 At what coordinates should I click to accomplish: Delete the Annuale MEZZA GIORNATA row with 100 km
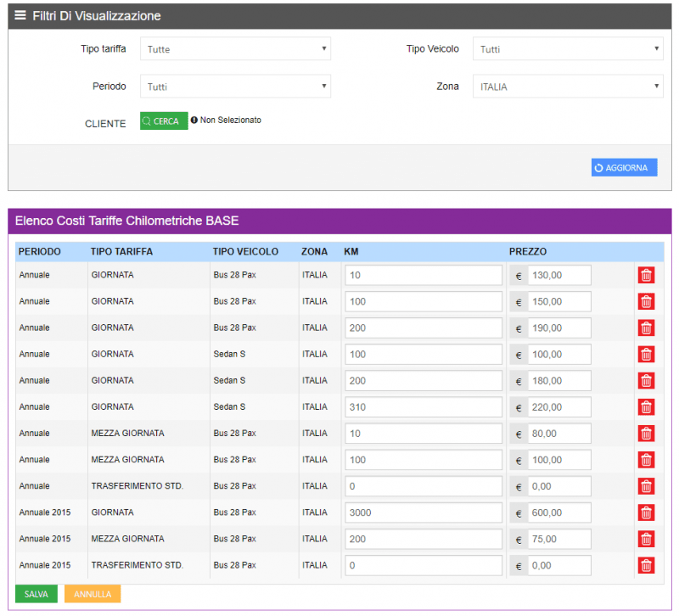click(x=646, y=460)
